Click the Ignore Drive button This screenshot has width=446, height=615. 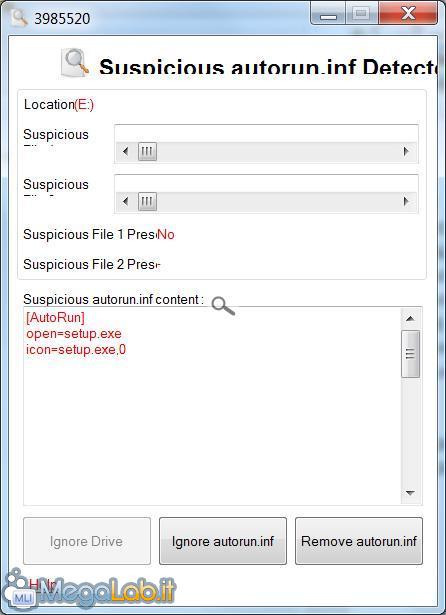(87, 541)
